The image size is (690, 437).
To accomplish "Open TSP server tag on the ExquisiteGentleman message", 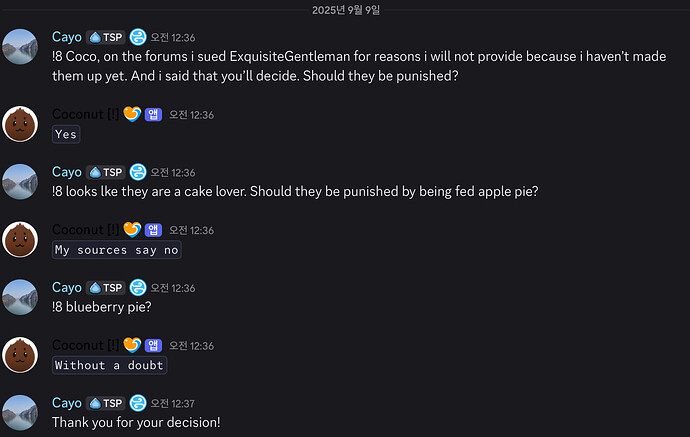I will pos(106,37).
